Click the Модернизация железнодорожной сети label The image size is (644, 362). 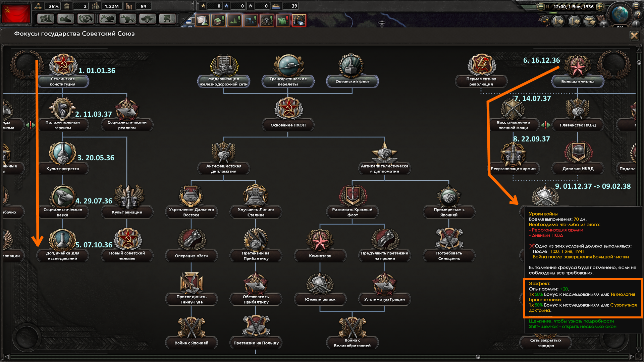coord(223,81)
